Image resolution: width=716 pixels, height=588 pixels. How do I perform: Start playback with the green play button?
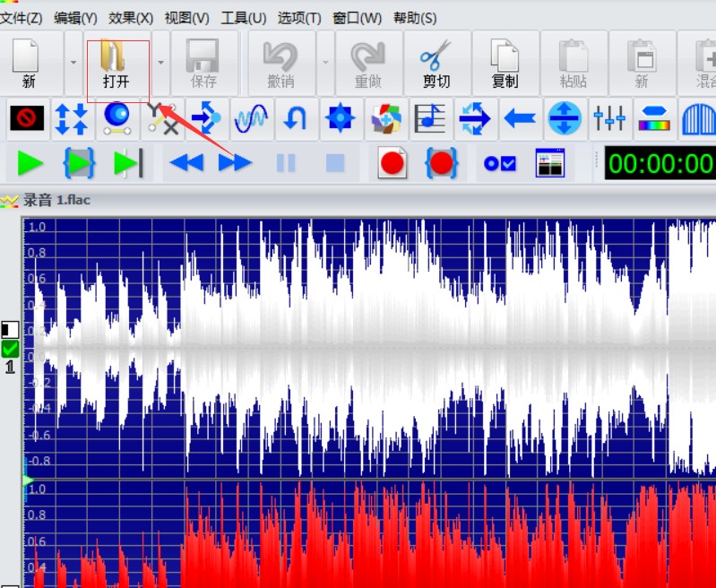pos(30,163)
